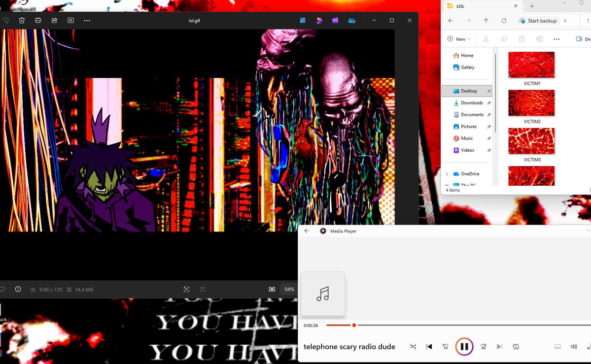This screenshot has height=364, width=591.
Task: Refresh the LOL folder view
Action: coord(504,21)
